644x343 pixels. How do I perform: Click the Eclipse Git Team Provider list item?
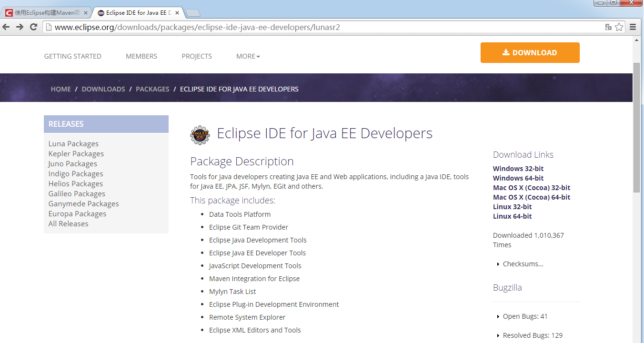pyautogui.click(x=249, y=227)
